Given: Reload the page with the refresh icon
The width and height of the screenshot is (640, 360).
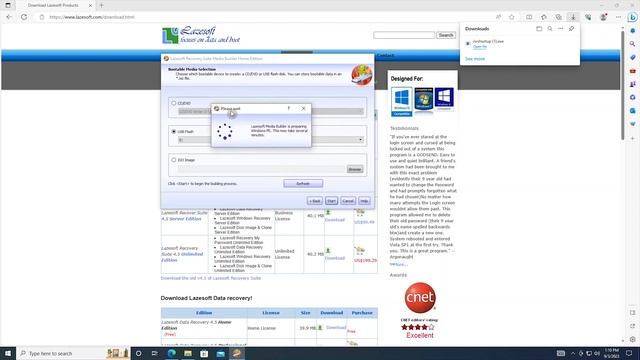Looking at the screenshot, I should 24,17.
